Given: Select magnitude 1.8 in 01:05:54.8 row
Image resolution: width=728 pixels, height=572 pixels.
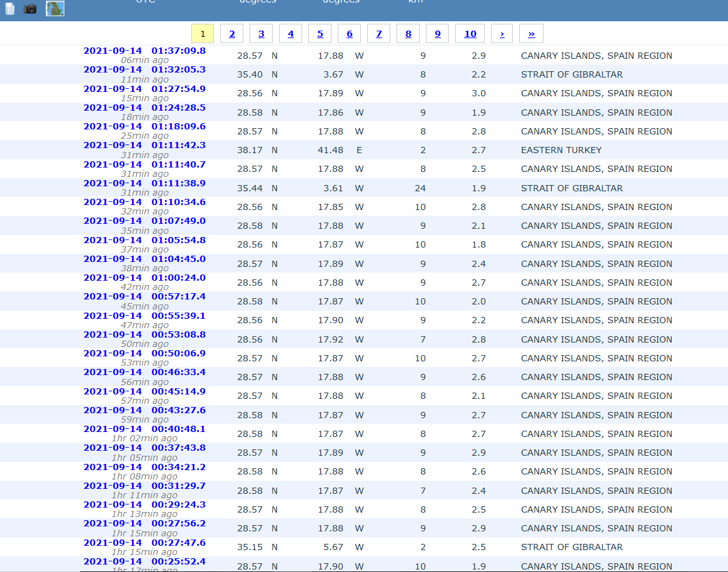Looking at the screenshot, I should click(x=478, y=244).
